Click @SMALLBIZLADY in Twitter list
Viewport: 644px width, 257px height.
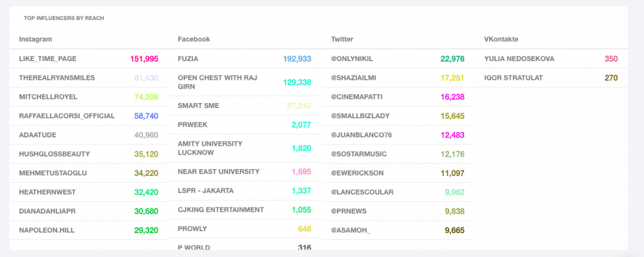pos(358,116)
